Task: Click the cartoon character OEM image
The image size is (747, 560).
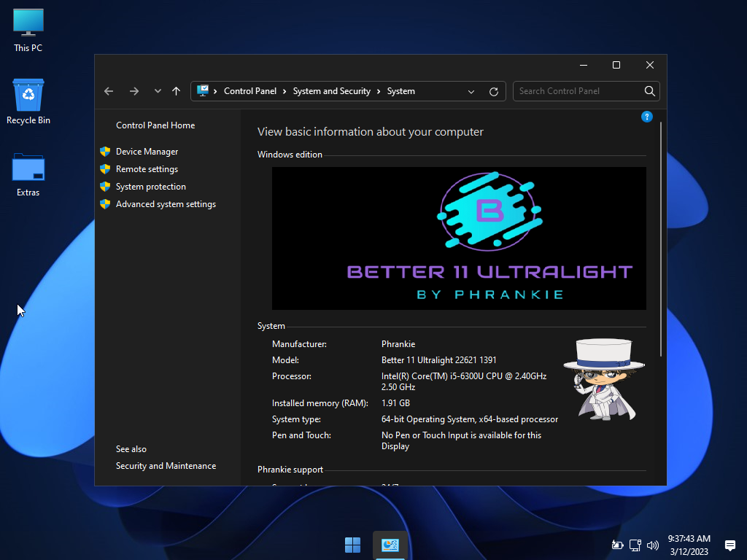Action: [604, 380]
